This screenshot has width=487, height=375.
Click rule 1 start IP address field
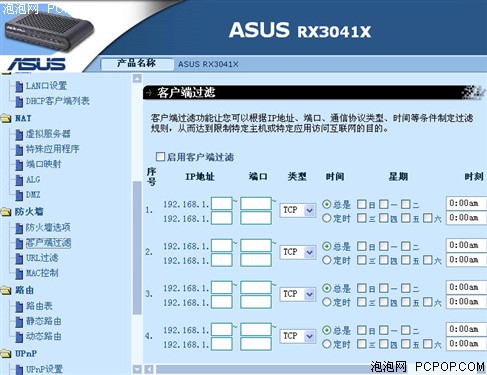222,203
